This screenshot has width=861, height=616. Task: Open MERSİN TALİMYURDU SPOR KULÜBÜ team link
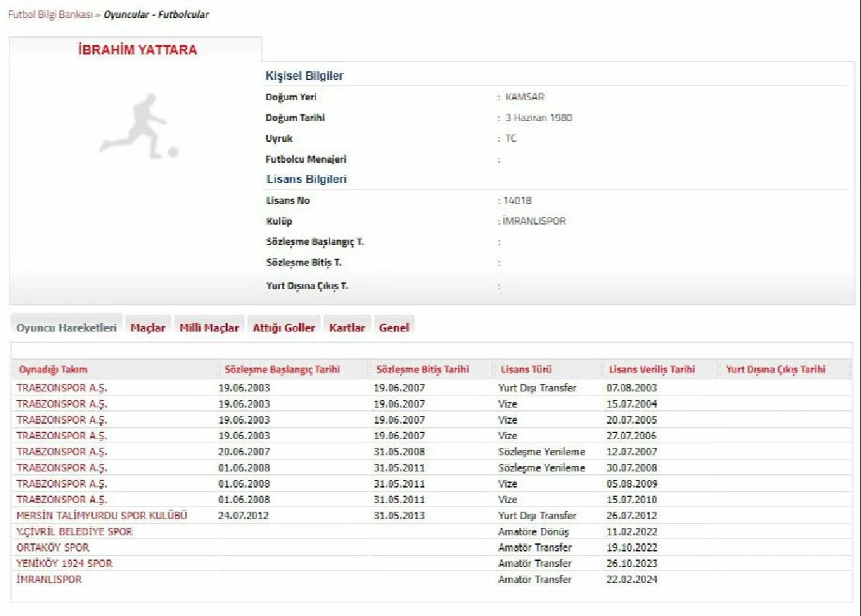click(102, 516)
